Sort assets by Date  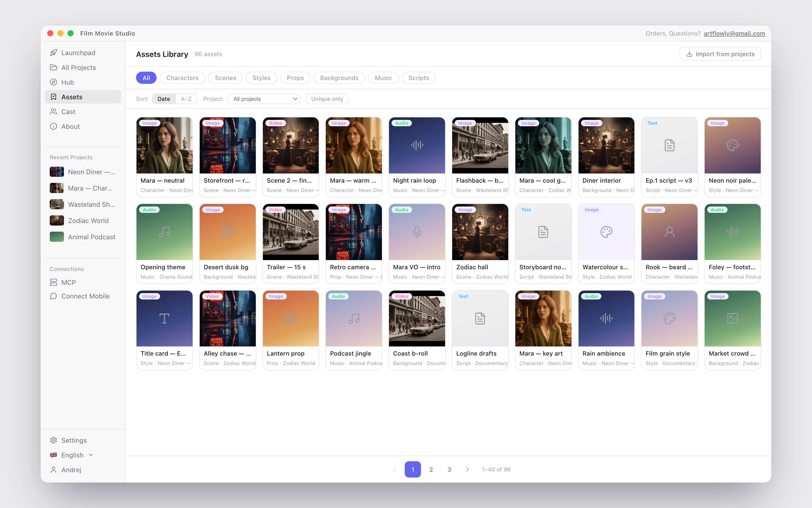(x=164, y=99)
